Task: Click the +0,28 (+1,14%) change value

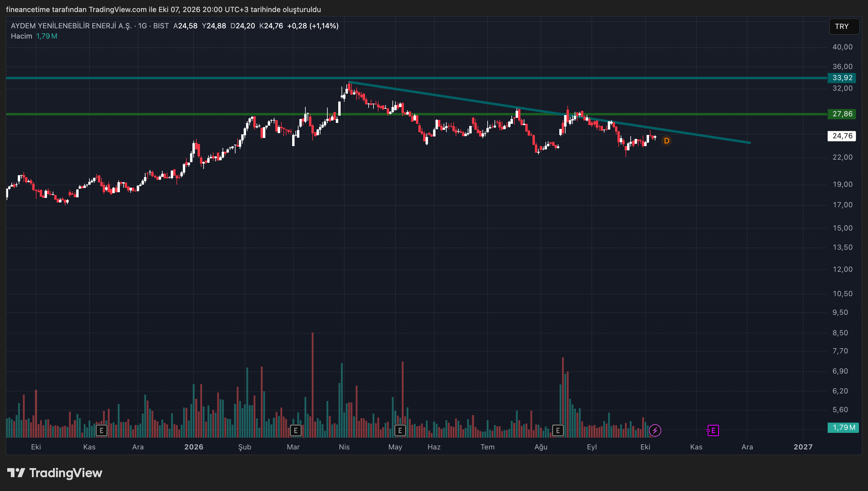Action: [313, 26]
